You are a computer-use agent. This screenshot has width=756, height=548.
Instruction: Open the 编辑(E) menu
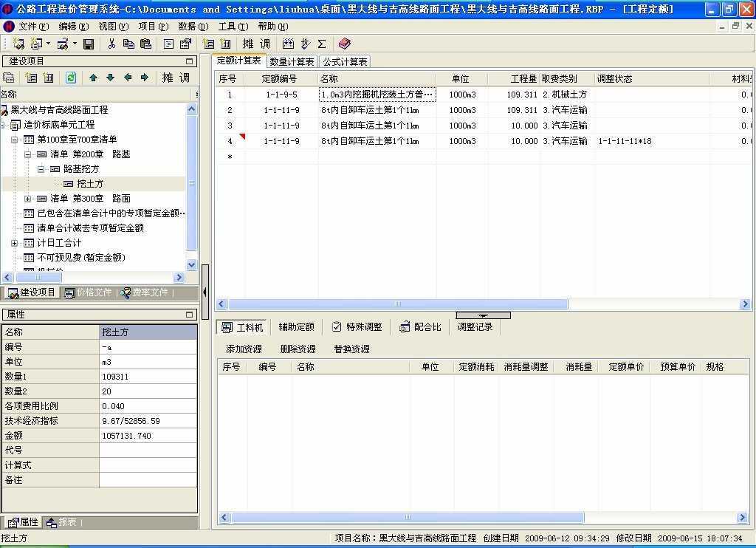[x=74, y=27]
